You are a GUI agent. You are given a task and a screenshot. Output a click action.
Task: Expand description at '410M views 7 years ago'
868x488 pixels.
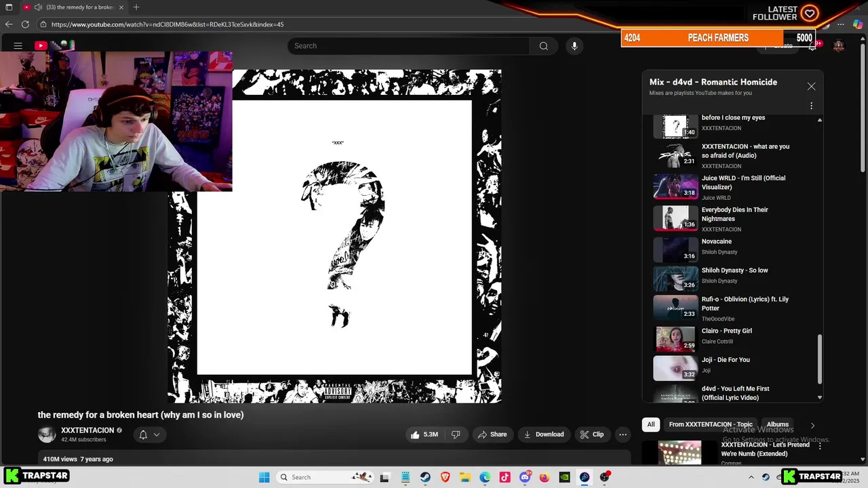pyautogui.click(x=78, y=459)
